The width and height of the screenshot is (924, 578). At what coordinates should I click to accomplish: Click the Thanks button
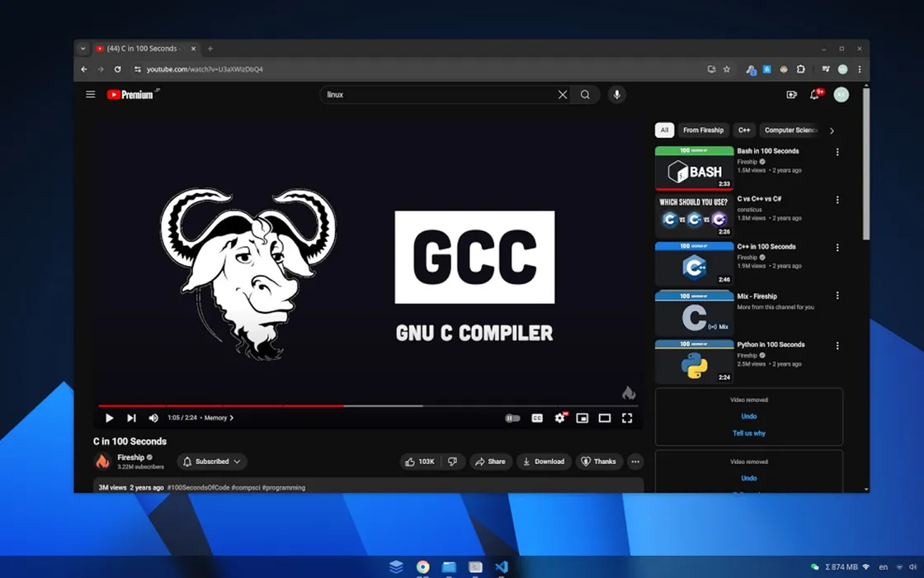tap(598, 462)
